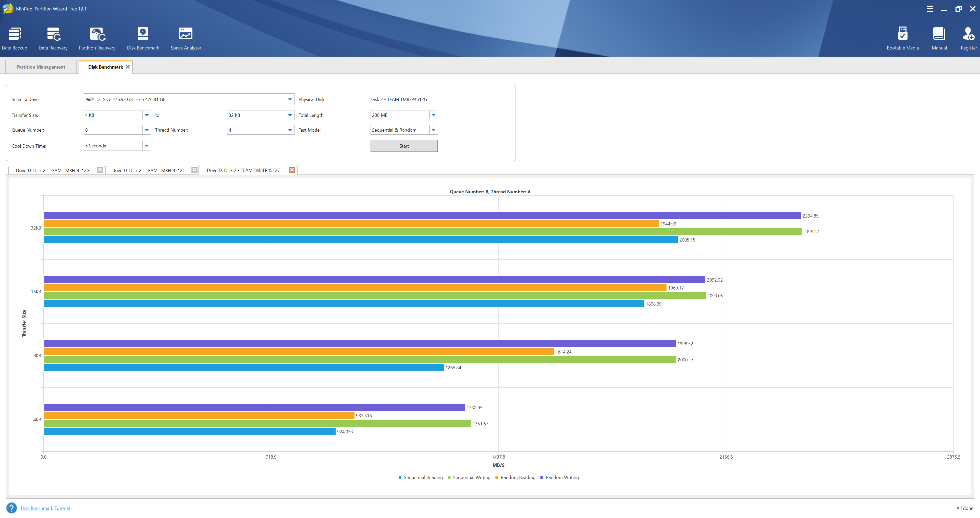
Task: Click the Transfer Size field label
Action: [x=25, y=115]
